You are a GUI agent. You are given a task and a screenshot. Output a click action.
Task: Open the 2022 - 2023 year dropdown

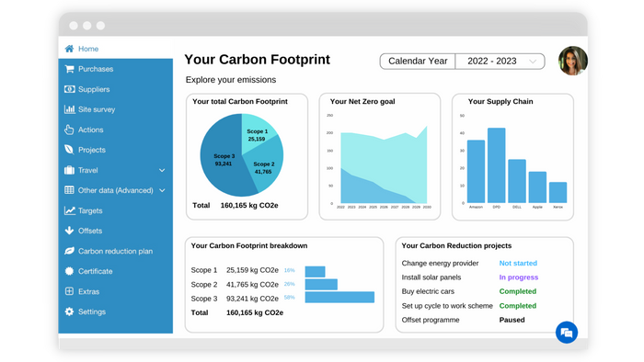[x=500, y=61]
